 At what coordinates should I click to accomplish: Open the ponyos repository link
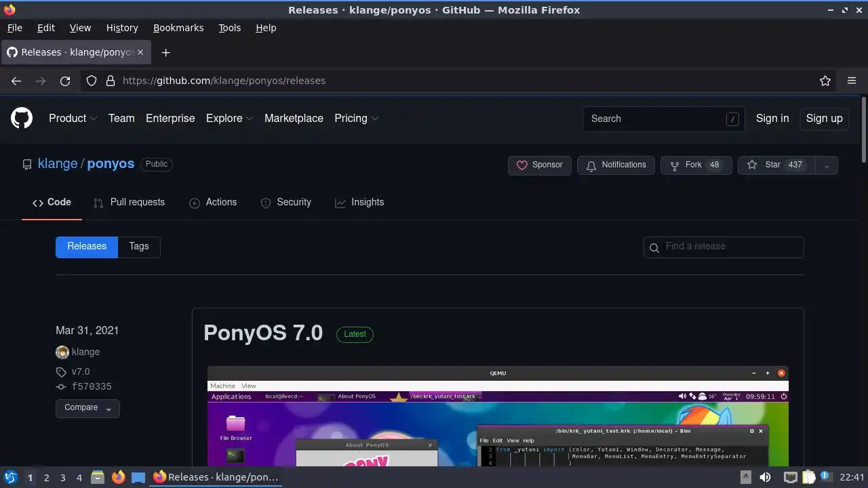111,164
